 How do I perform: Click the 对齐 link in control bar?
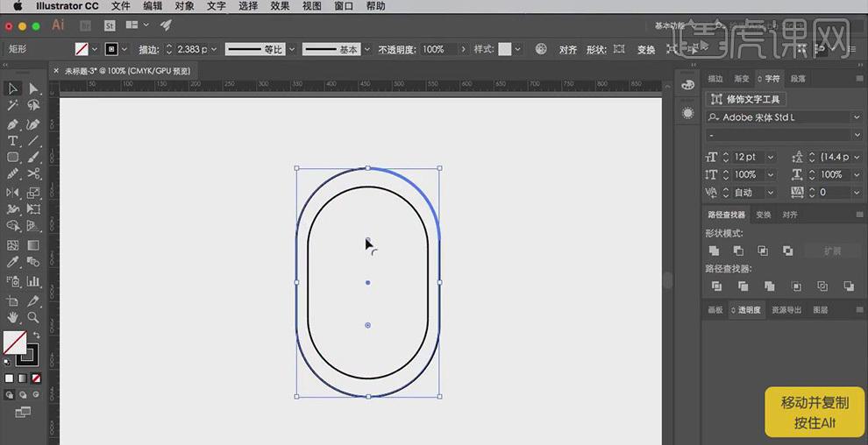568,50
